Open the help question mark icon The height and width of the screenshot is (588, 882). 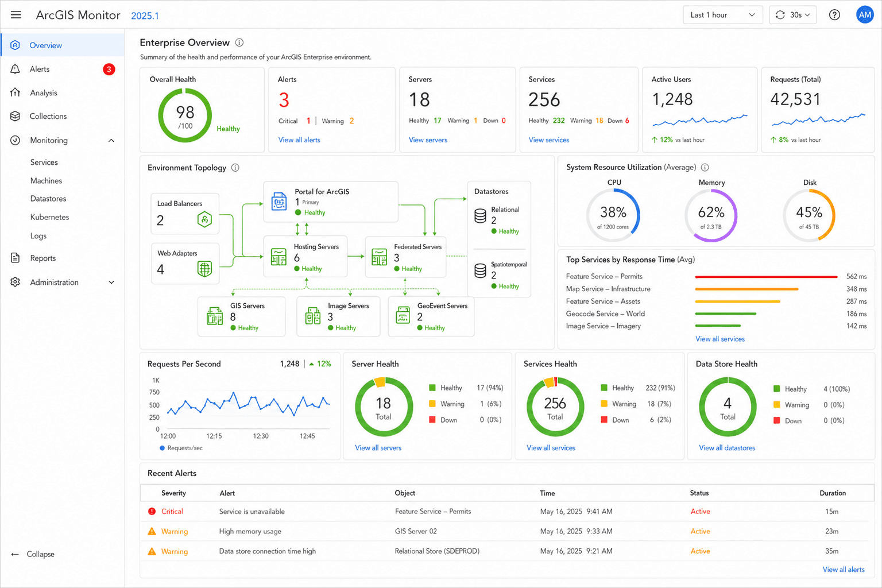coord(834,15)
